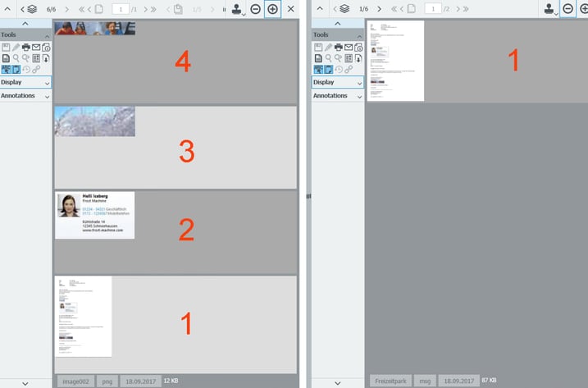Viewport: 588px width, 388px height.
Task: Click the page number field in left viewer
Action: pos(120,8)
